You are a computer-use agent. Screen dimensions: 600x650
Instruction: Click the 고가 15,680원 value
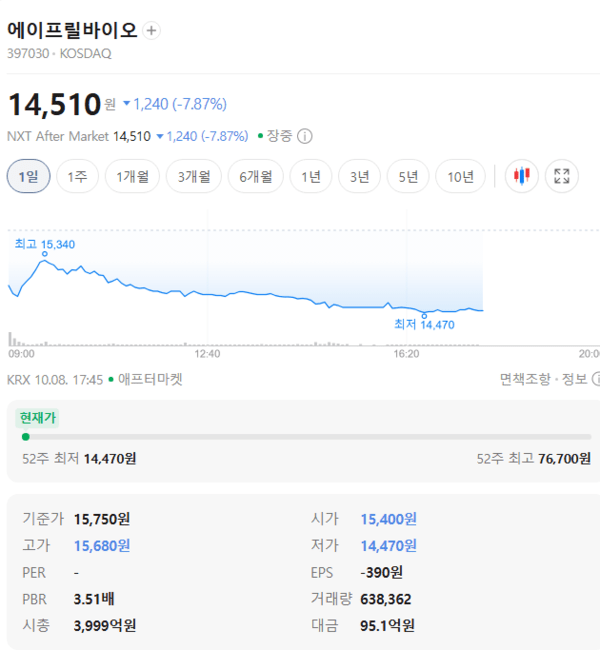tap(102, 546)
